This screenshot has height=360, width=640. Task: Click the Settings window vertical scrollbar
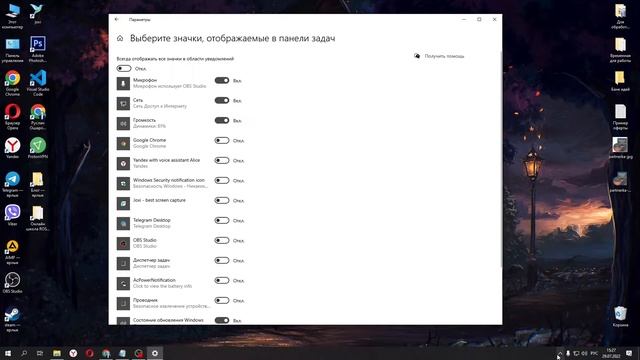[x=501, y=159]
